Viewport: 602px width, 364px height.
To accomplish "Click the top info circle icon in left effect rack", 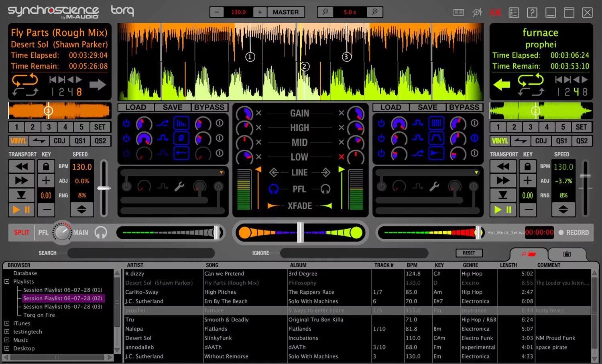I will (x=220, y=123).
